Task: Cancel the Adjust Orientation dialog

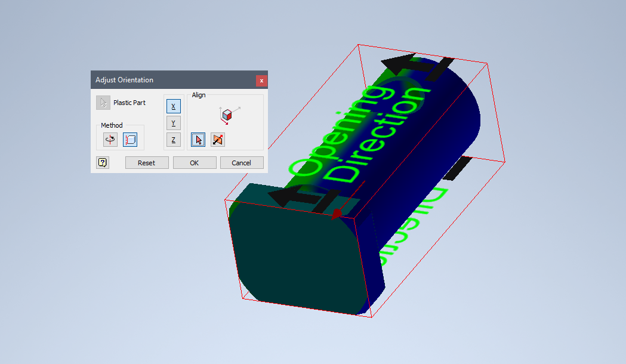Action: coord(242,162)
